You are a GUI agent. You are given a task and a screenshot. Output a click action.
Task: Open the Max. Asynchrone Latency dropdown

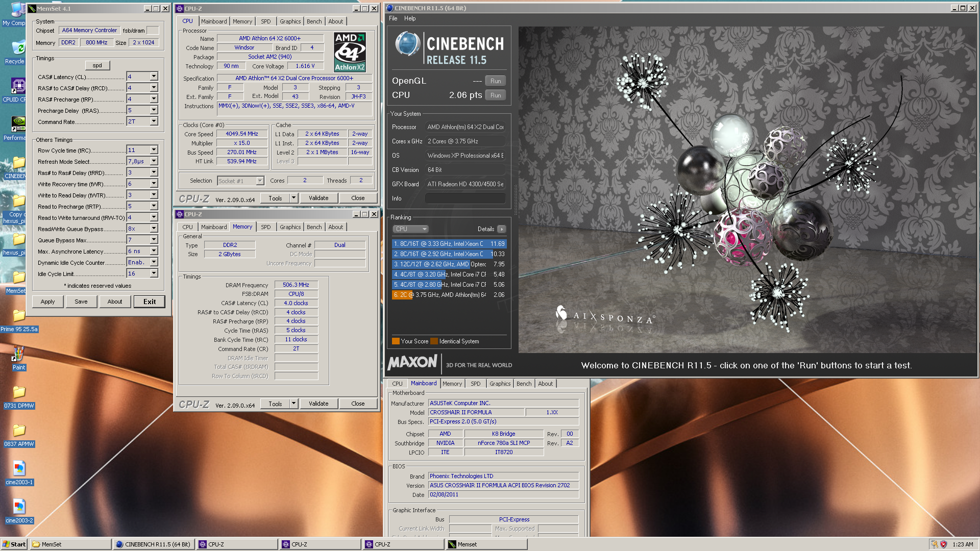(154, 251)
